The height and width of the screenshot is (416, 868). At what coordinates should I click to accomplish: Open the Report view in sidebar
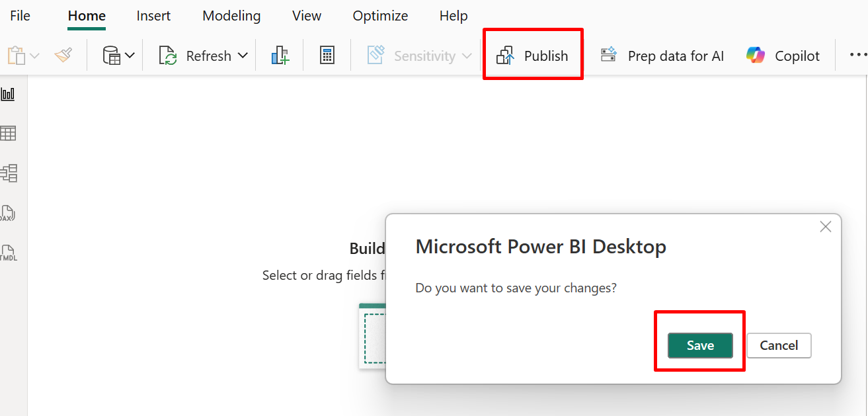pos(8,94)
